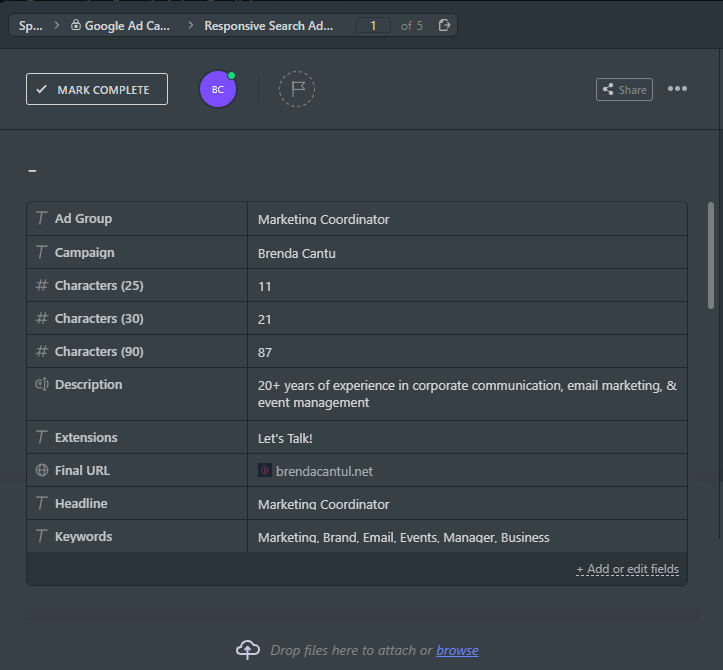Click the Mark Complete button

point(97,89)
